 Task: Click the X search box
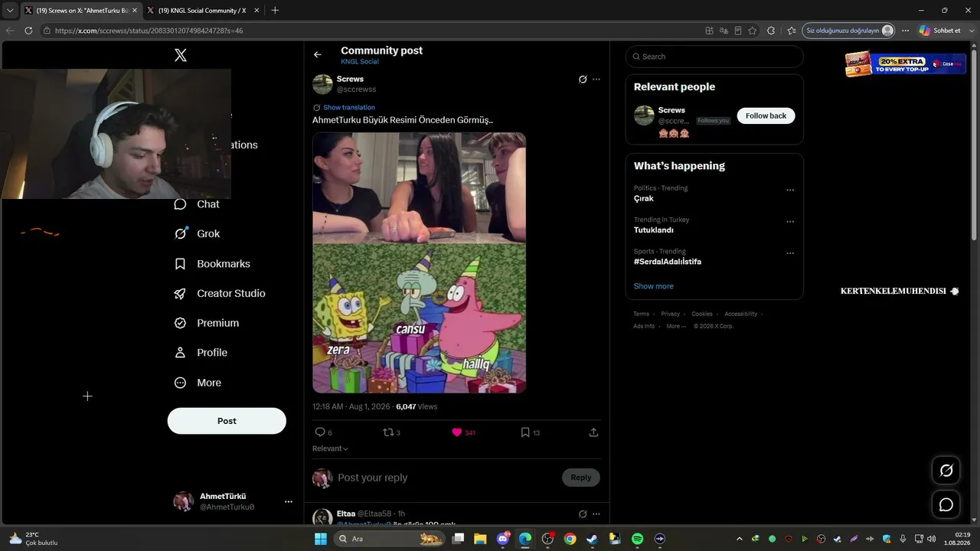tap(714, 57)
